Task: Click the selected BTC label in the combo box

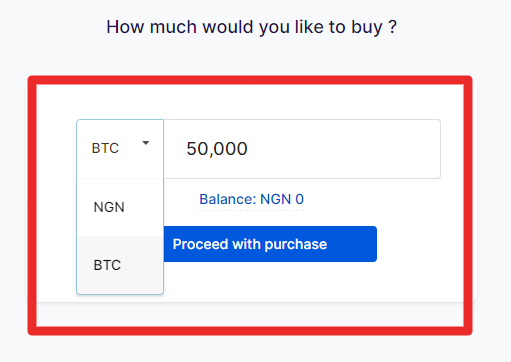Action: pyautogui.click(x=105, y=148)
